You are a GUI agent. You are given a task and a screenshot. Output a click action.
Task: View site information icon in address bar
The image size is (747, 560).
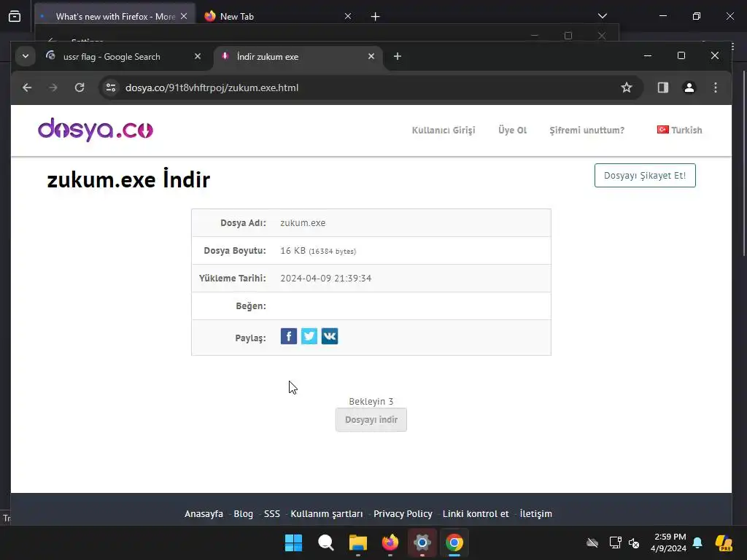[111, 87]
